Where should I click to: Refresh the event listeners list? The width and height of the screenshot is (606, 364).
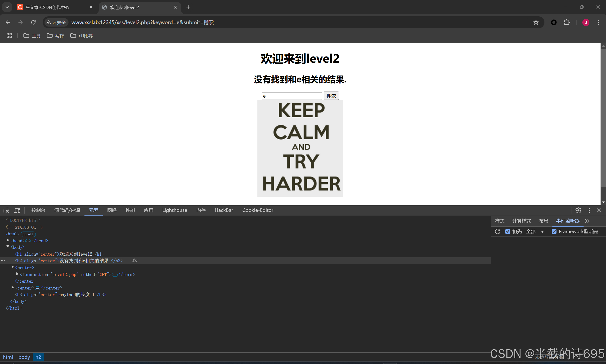[x=498, y=231]
